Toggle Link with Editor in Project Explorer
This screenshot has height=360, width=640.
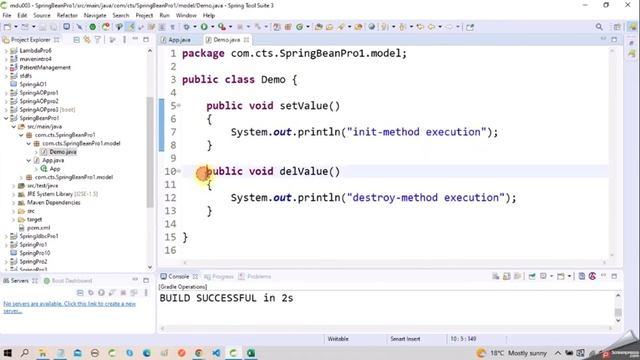(x=87, y=40)
